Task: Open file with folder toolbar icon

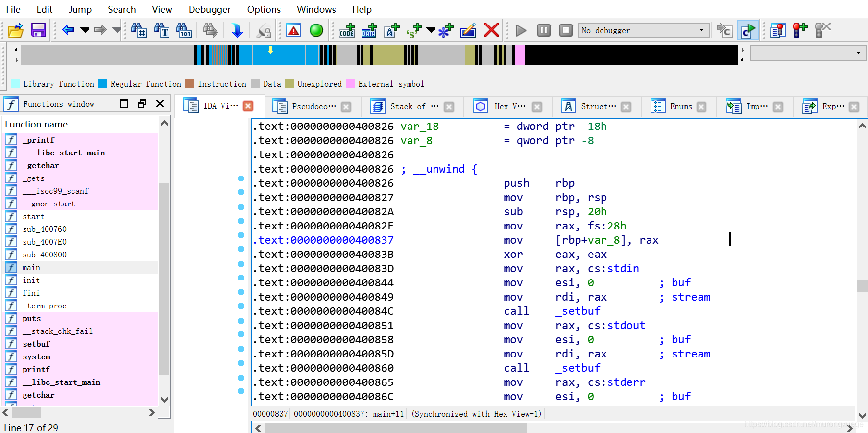Action: (16, 30)
